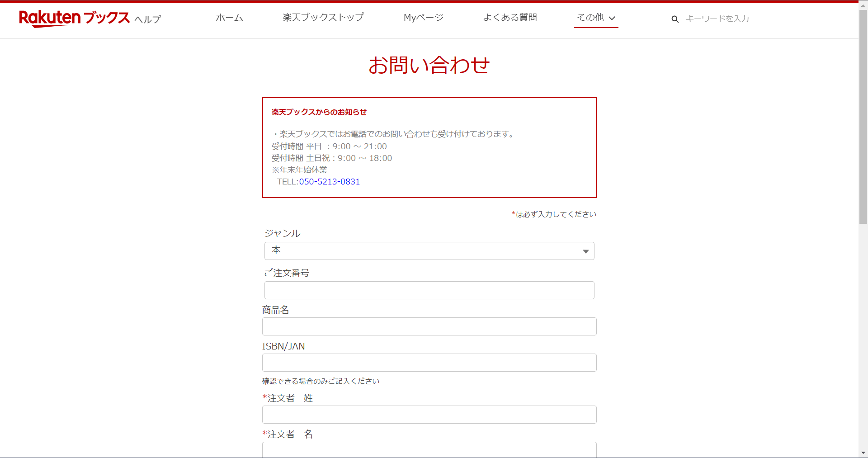Viewport: 868px width, 458px height.
Task: Focus the 商品名 text field
Action: coord(429,326)
